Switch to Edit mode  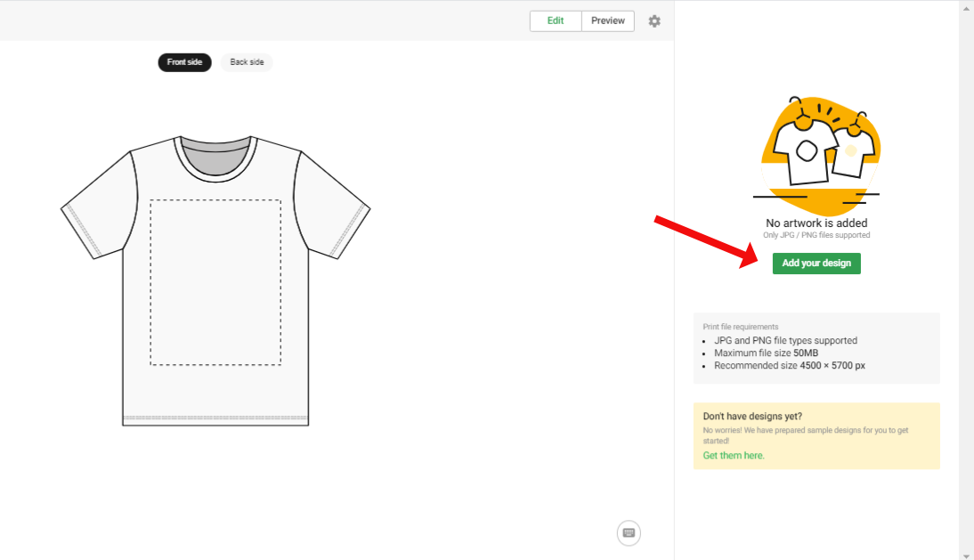556,20
